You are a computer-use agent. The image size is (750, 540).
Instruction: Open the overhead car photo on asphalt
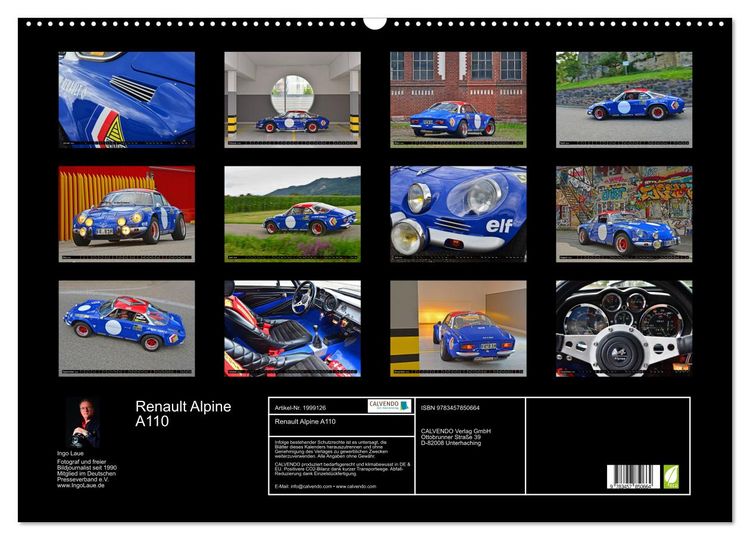pyautogui.click(x=127, y=328)
